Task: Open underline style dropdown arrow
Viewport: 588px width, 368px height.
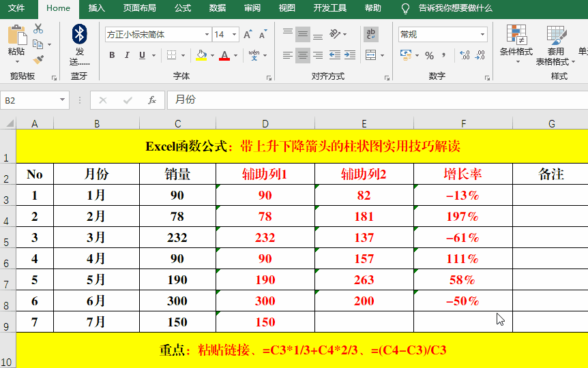Action: tap(153, 55)
